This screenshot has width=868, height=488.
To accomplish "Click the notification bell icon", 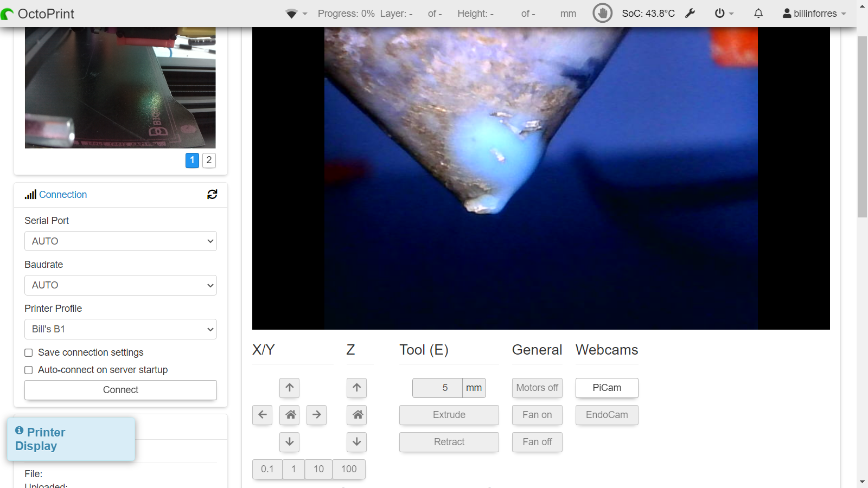I will tap(758, 14).
